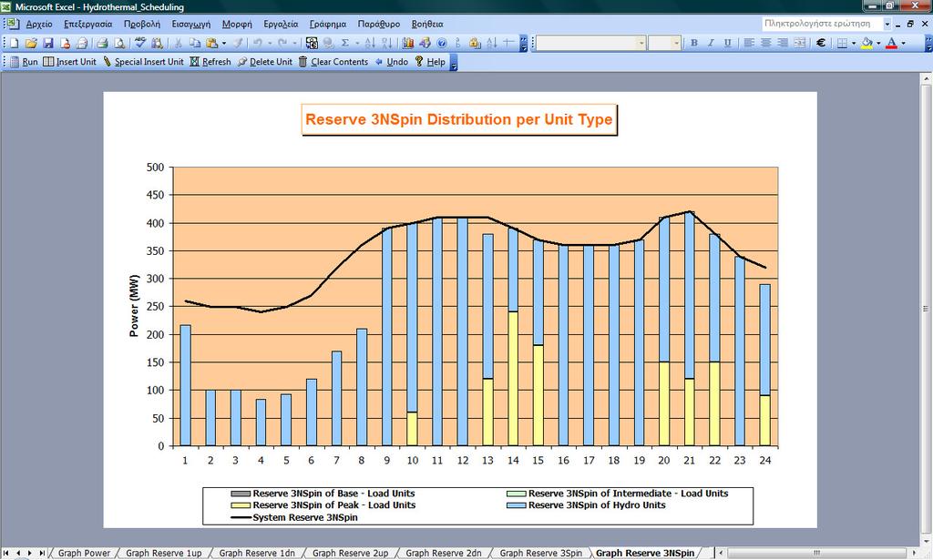
Task: Expand the Borders dropdown arrow
Action: click(x=853, y=43)
